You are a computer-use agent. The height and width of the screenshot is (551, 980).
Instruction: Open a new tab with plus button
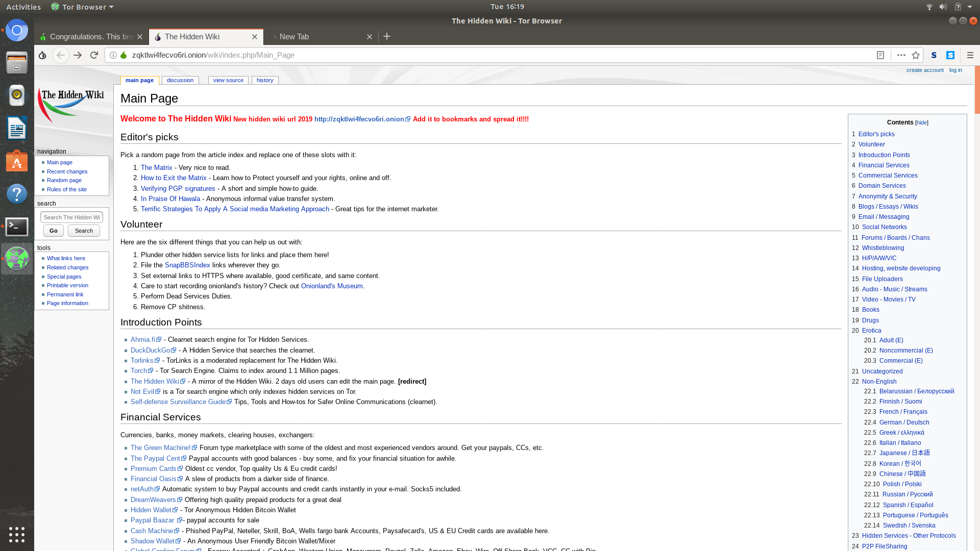click(x=387, y=36)
